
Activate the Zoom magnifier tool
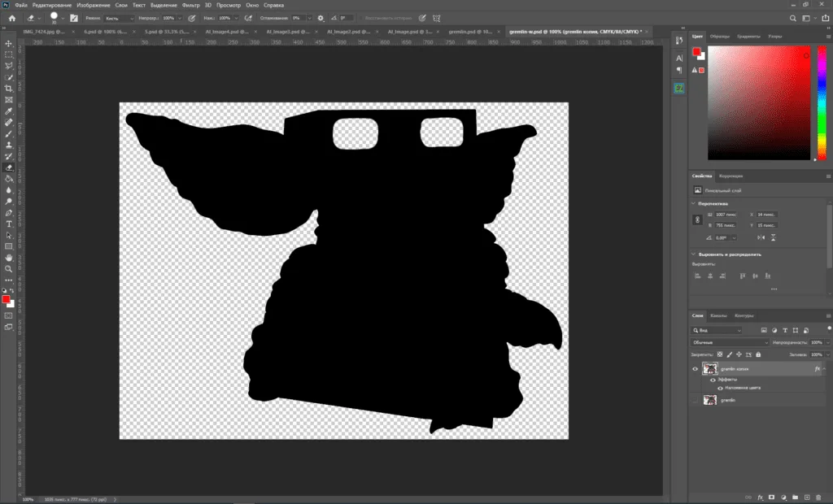9,268
